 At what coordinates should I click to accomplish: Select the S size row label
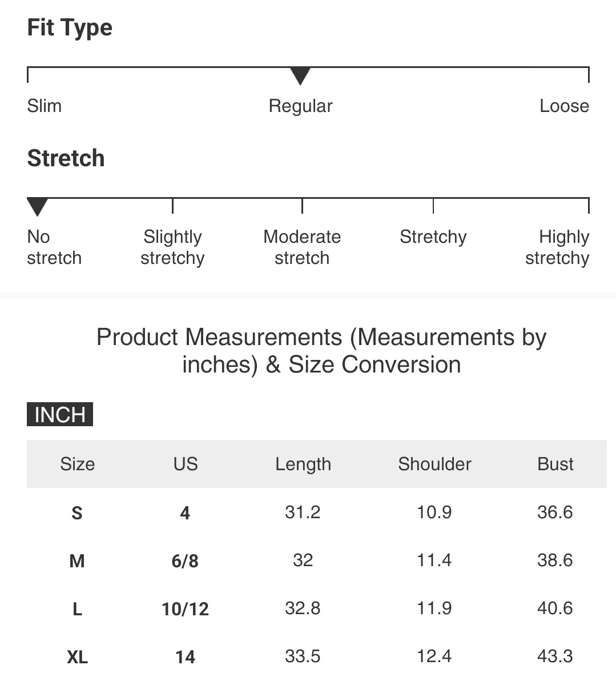[x=77, y=513]
